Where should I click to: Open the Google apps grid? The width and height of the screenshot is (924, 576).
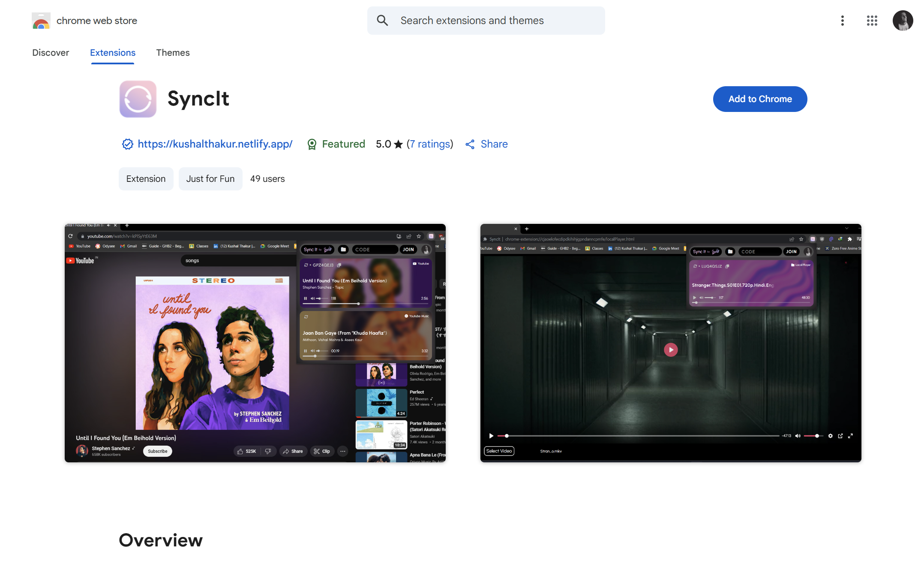[872, 21]
